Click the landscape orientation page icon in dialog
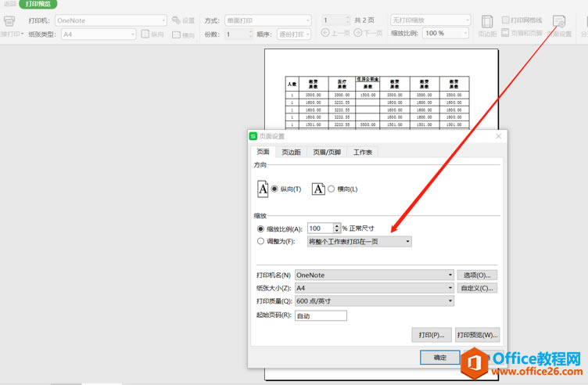This screenshot has height=385, width=588. point(318,189)
